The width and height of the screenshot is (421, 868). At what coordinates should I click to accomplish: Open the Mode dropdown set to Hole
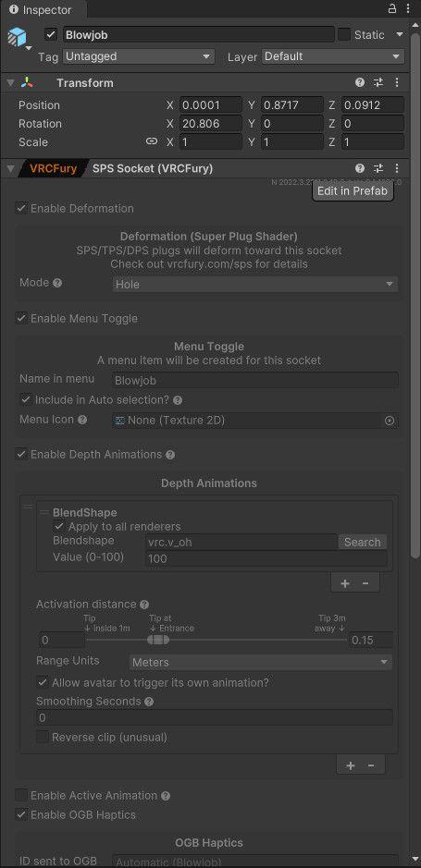click(x=254, y=285)
